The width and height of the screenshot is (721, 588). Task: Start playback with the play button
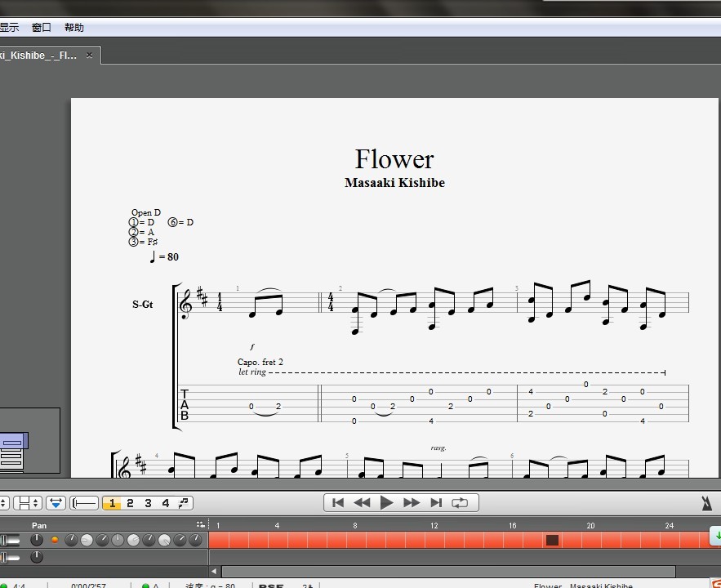tap(387, 502)
